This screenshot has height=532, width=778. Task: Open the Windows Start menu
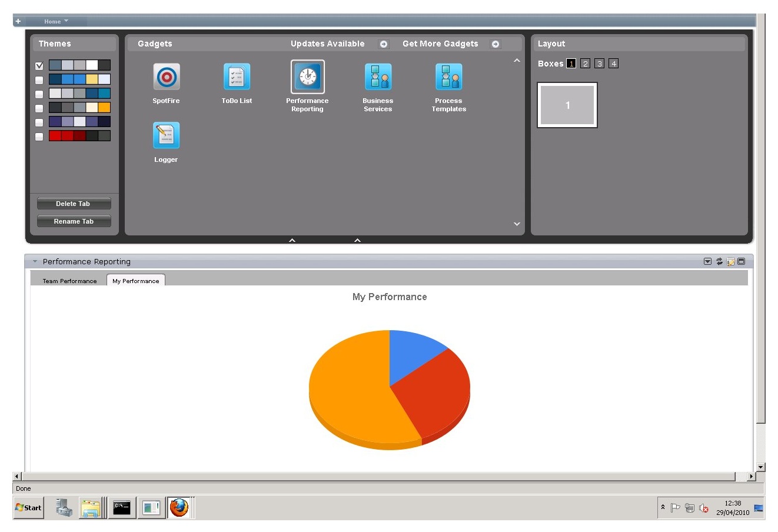[28, 507]
